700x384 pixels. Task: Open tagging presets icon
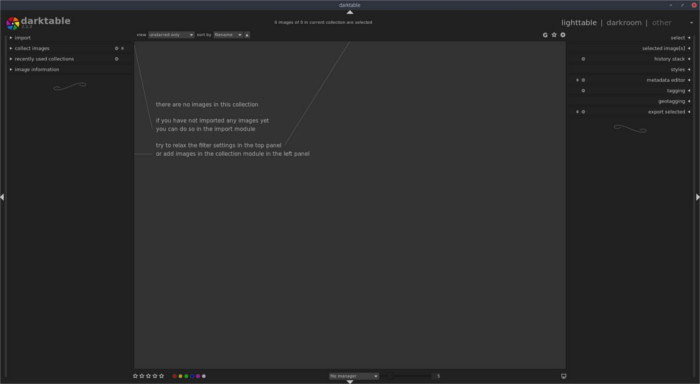pyautogui.click(x=583, y=91)
